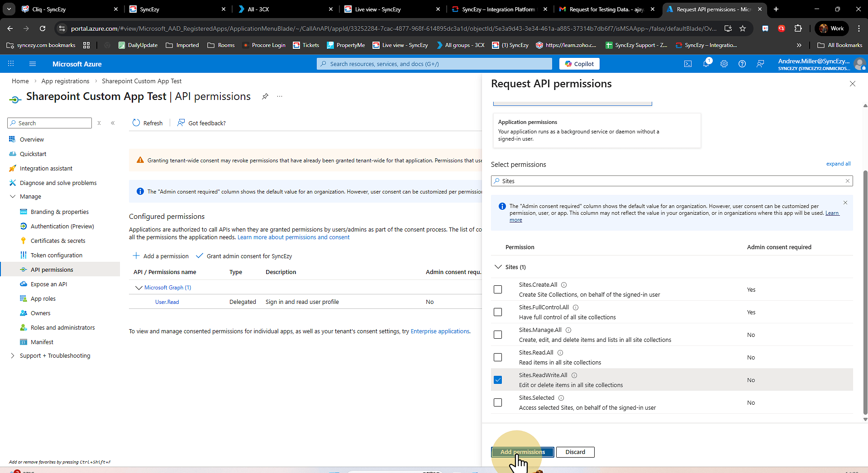Pin the API permissions blade

265,96
